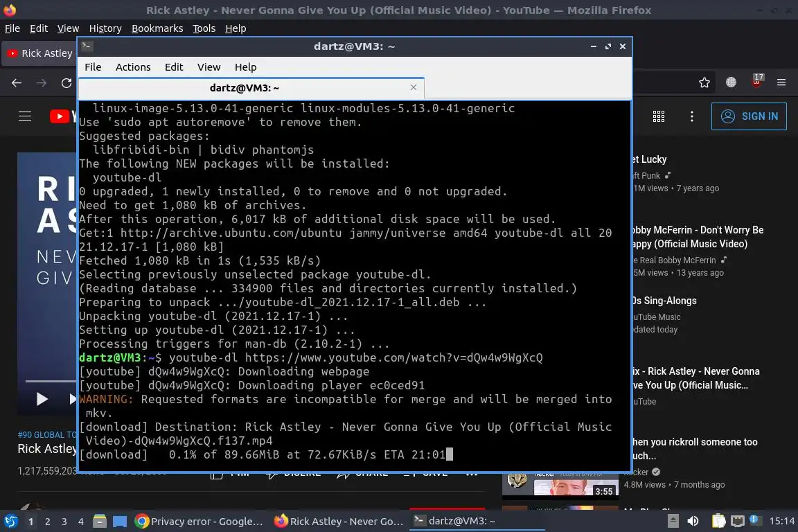The image size is (798, 532).
Task: Switch to workspace 2
Action: pyautogui.click(x=48, y=522)
